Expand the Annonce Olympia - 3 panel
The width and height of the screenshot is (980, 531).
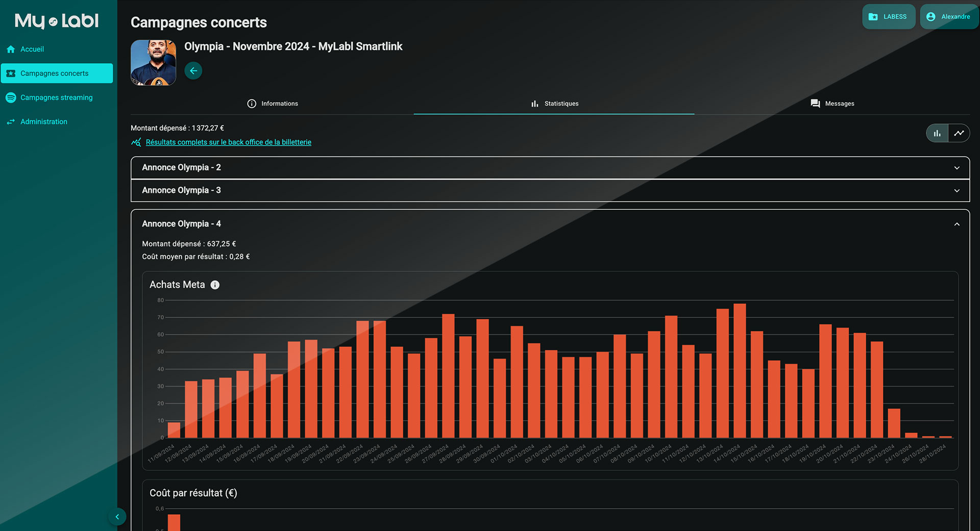(x=957, y=191)
